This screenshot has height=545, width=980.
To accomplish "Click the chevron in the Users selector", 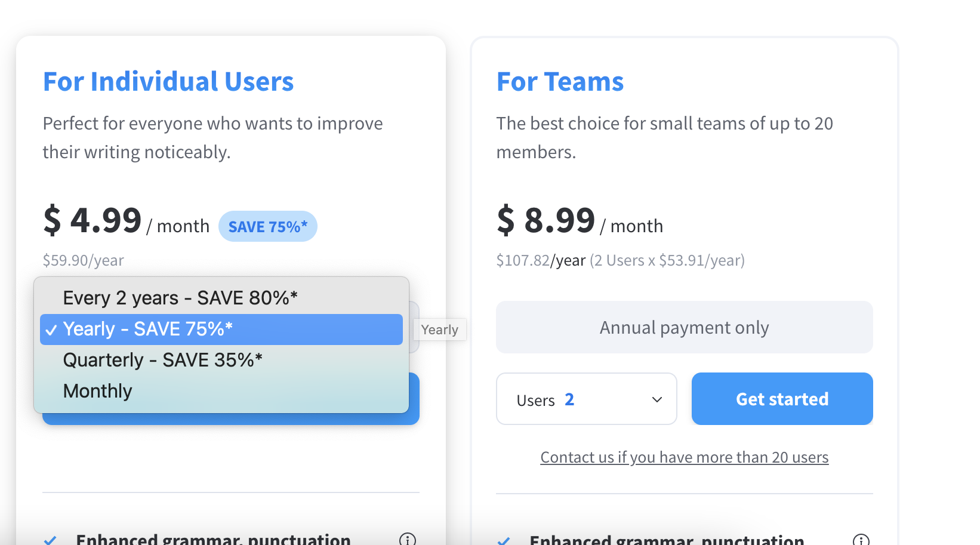I will point(657,399).
